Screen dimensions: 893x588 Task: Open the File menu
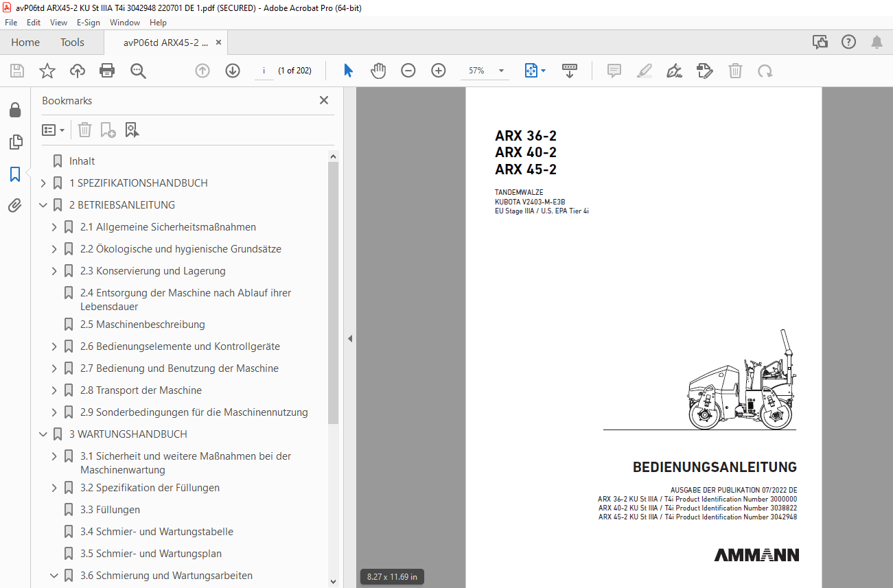point(11,23)
